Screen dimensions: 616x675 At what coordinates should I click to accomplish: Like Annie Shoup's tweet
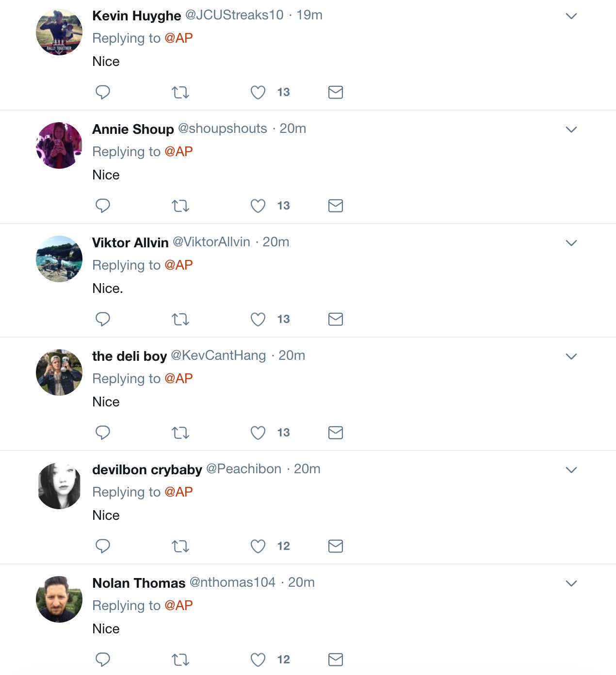pos(258,206)
